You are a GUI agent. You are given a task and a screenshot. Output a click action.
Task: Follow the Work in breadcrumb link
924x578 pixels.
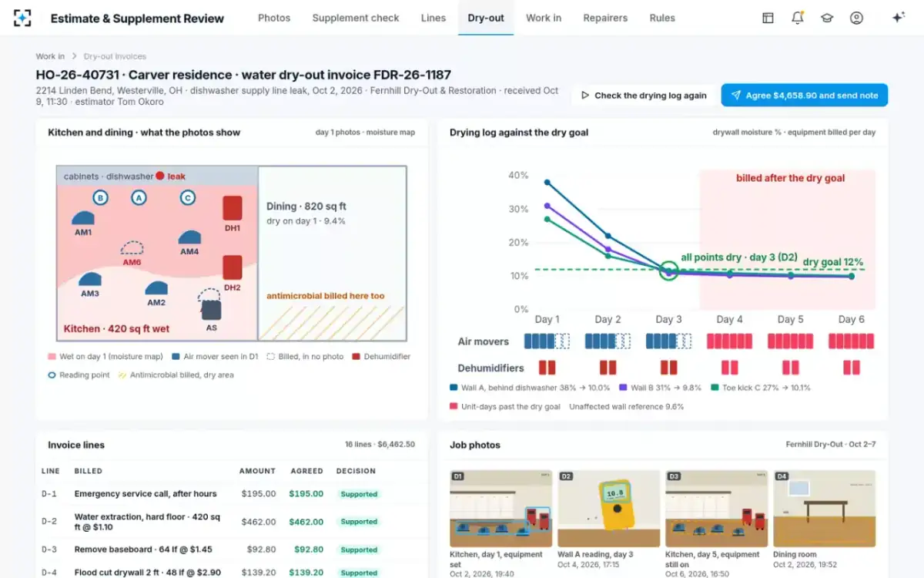50,56
